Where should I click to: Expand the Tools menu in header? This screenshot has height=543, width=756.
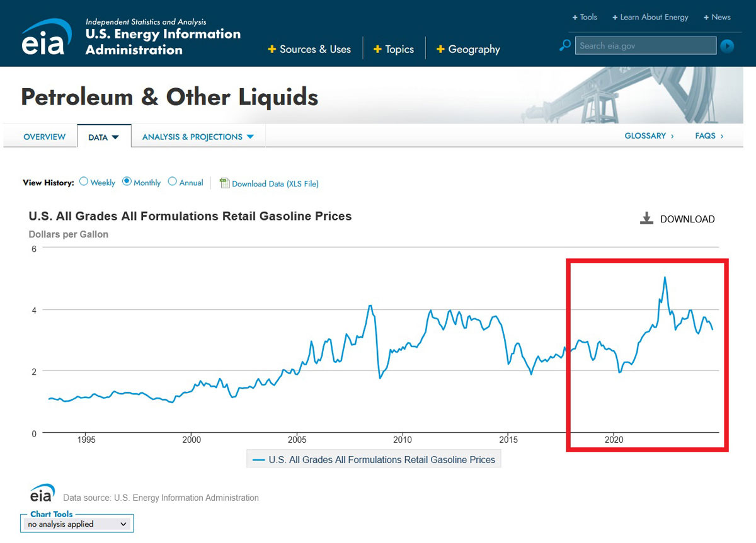(x=585, y=17)
